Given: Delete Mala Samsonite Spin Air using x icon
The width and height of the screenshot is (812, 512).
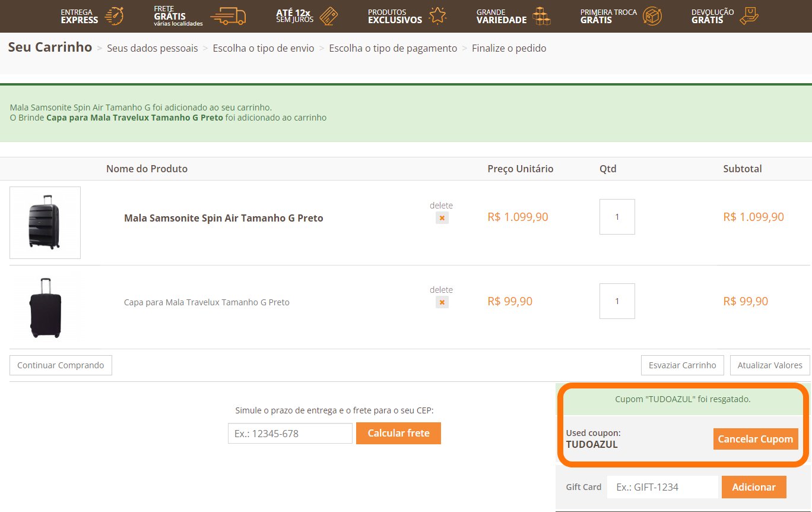Looking at the screenshot, I should (x=442, y=218).
